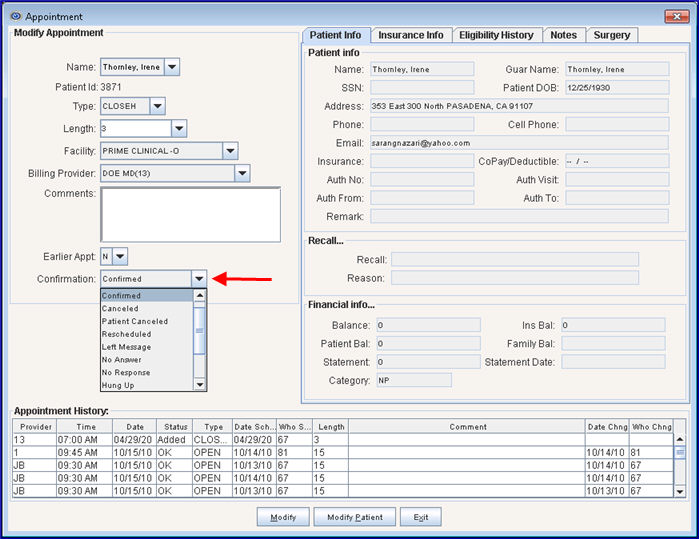Select Confirmed in the confirmation list
This screenshot has height=539, width=699.
[147, 296]
